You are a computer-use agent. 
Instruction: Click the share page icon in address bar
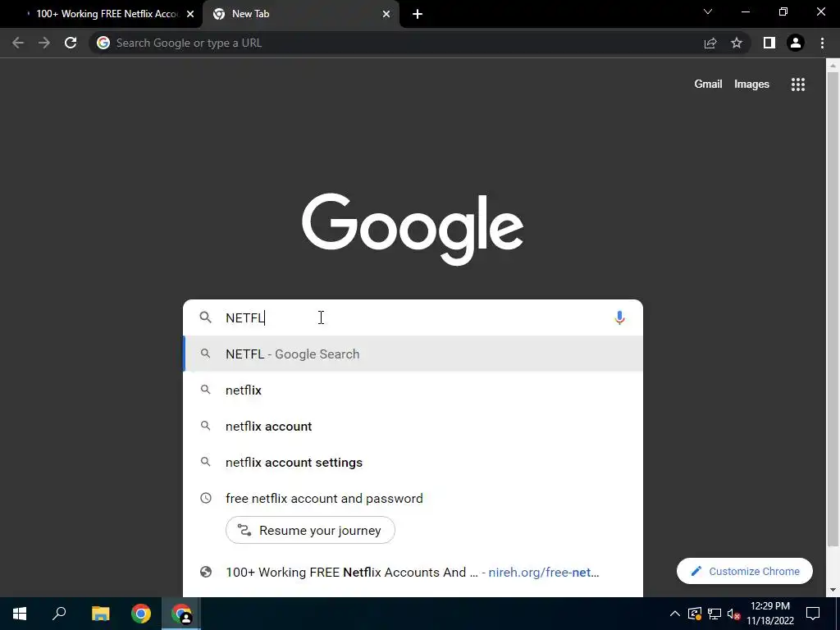pos(710,43)
